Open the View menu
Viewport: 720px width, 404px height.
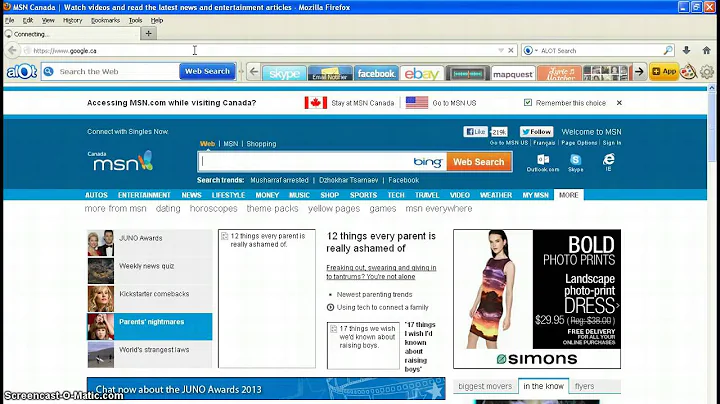point(48,20)
